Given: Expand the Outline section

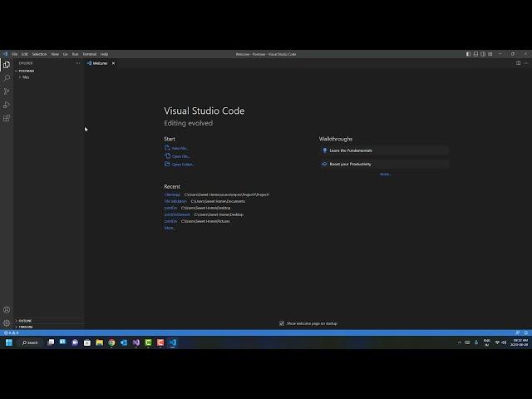Looking at the screenshot, I should 24,321.
